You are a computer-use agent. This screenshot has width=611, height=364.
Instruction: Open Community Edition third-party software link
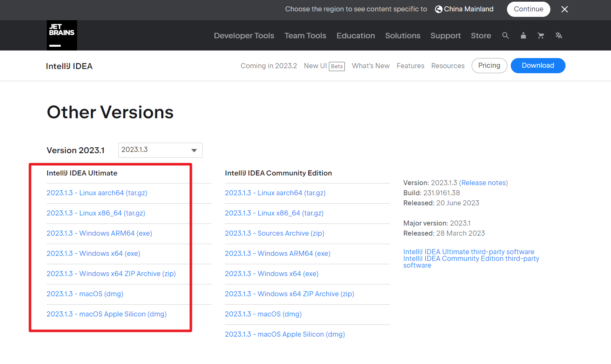click(471, 262)
